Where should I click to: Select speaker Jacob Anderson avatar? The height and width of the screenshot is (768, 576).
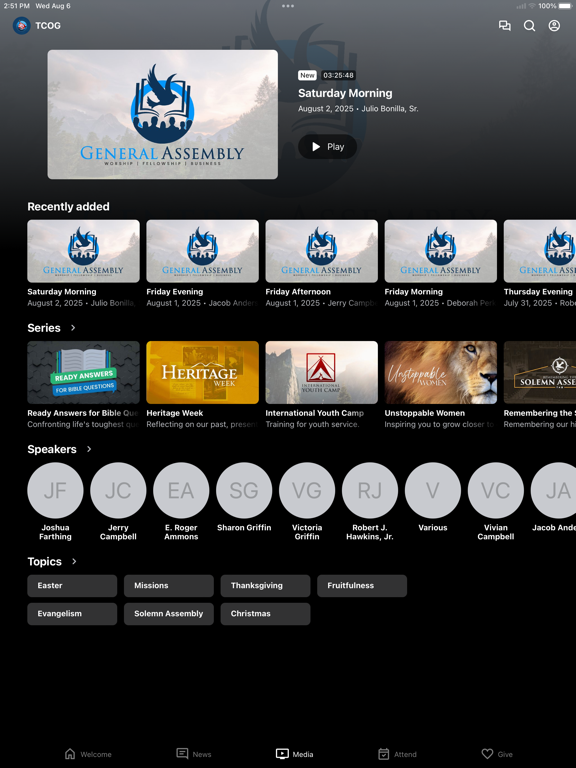click(553, 490)
